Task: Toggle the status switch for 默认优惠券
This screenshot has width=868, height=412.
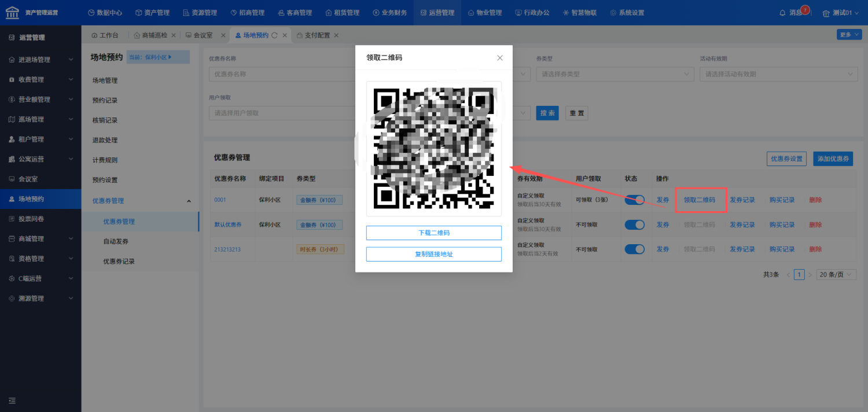Action: pos(635,225)
